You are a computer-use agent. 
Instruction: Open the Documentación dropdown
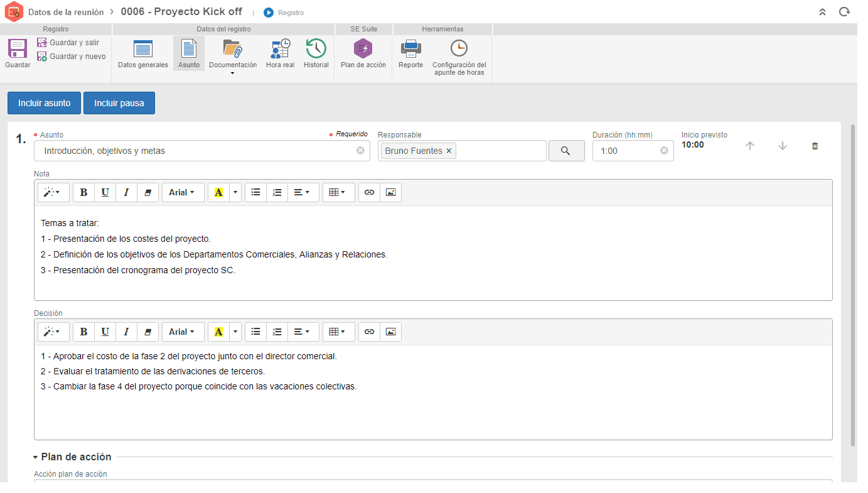(x=233, y=57)
